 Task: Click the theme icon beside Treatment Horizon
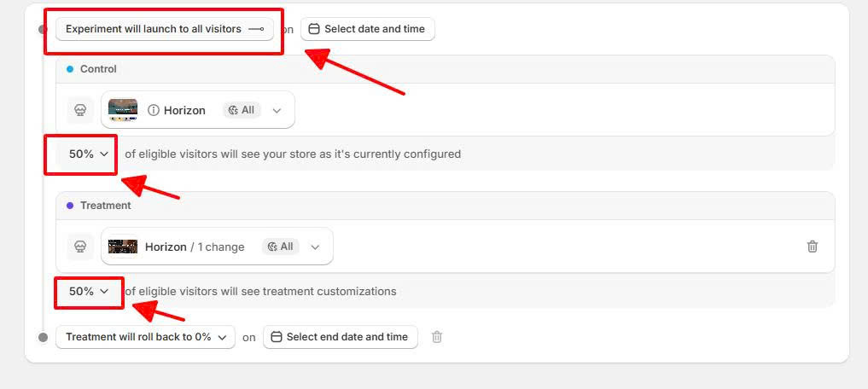(x=80, y=247)
